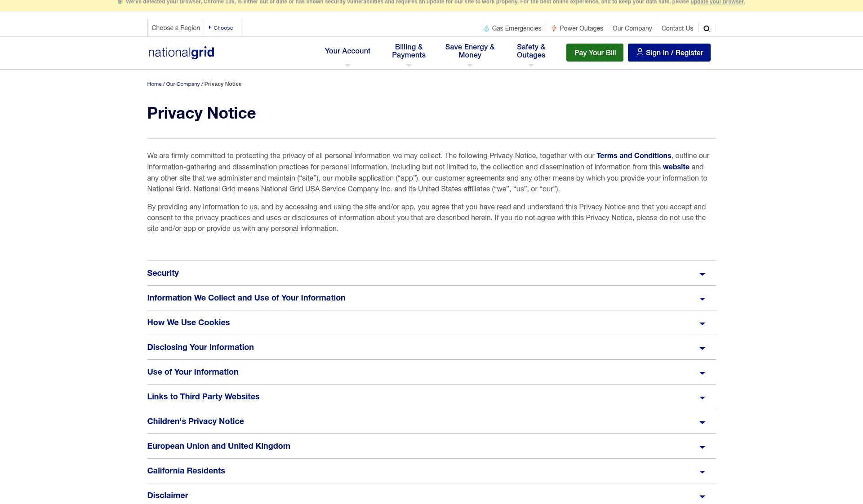
Task: Open the Billing & Payments menu
Action: coord(409,51)
